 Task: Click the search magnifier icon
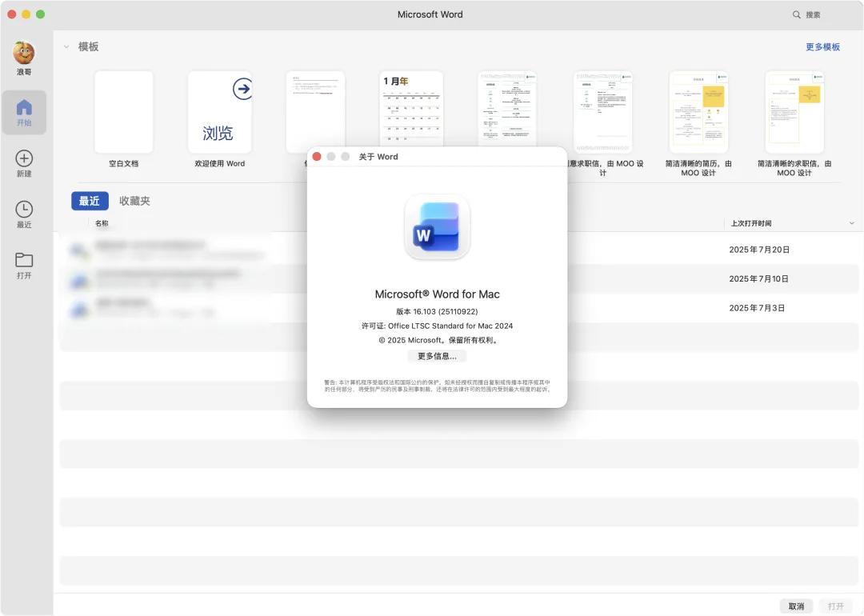pos(796,15)
